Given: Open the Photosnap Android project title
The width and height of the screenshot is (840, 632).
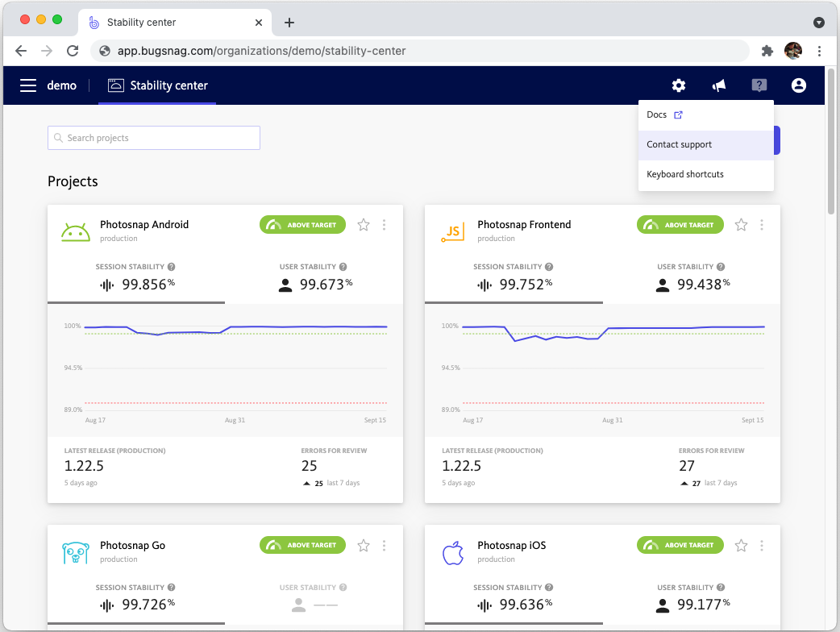Looking at the screenshot, I should point(144,224).
